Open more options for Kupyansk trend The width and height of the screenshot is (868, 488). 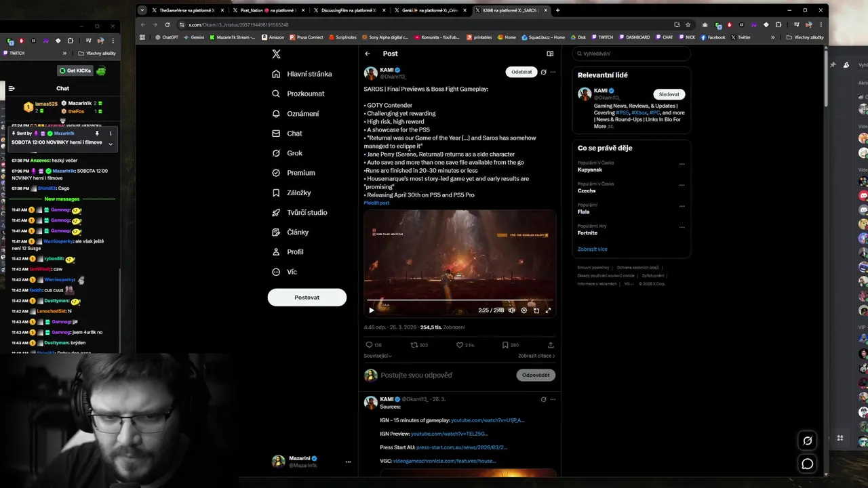[682, 164]
